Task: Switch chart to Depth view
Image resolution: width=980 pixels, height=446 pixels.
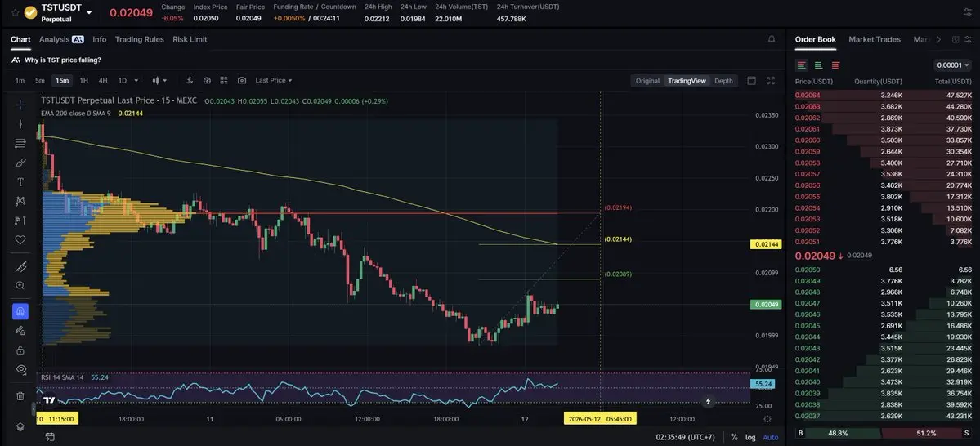Action: point(723,81)
